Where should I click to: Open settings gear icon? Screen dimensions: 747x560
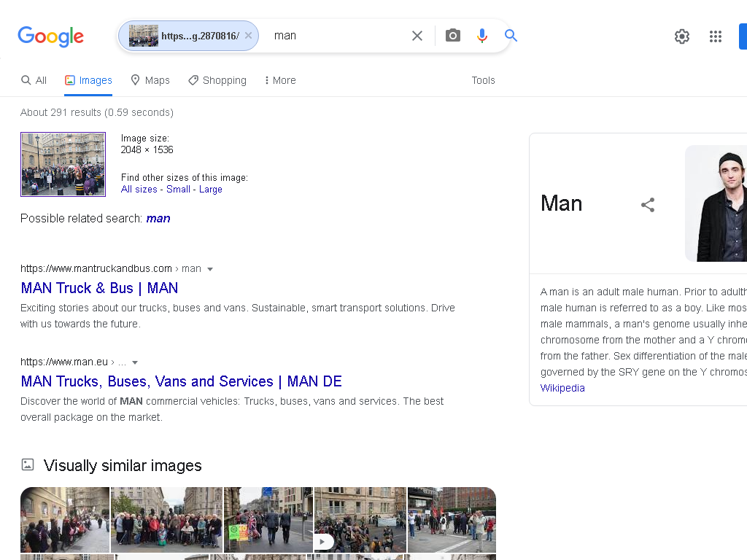(x=682, y=36)
